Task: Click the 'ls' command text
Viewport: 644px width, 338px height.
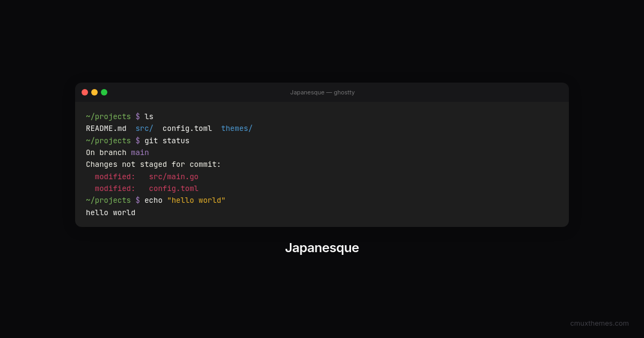Action: click(149, 117)
